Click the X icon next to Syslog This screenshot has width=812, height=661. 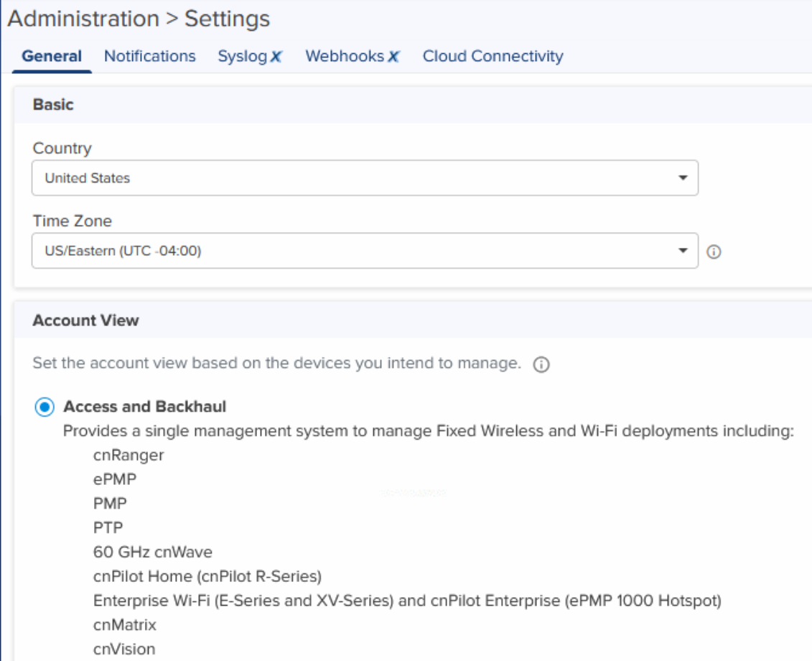point(276,57)
